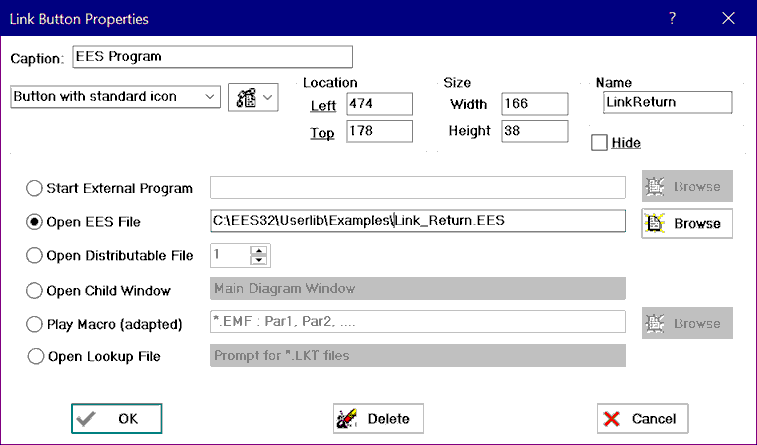Select the Play Macro (adapted) option

36,324
